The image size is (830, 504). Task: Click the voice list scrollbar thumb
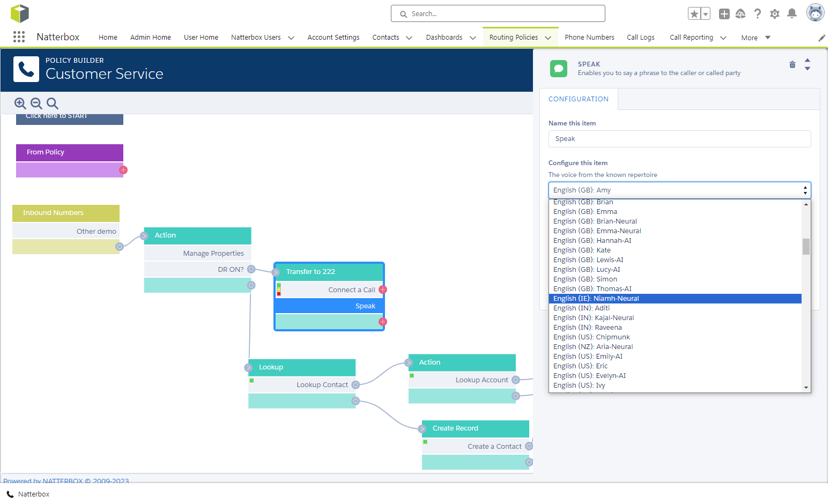(x=806, y=247)
